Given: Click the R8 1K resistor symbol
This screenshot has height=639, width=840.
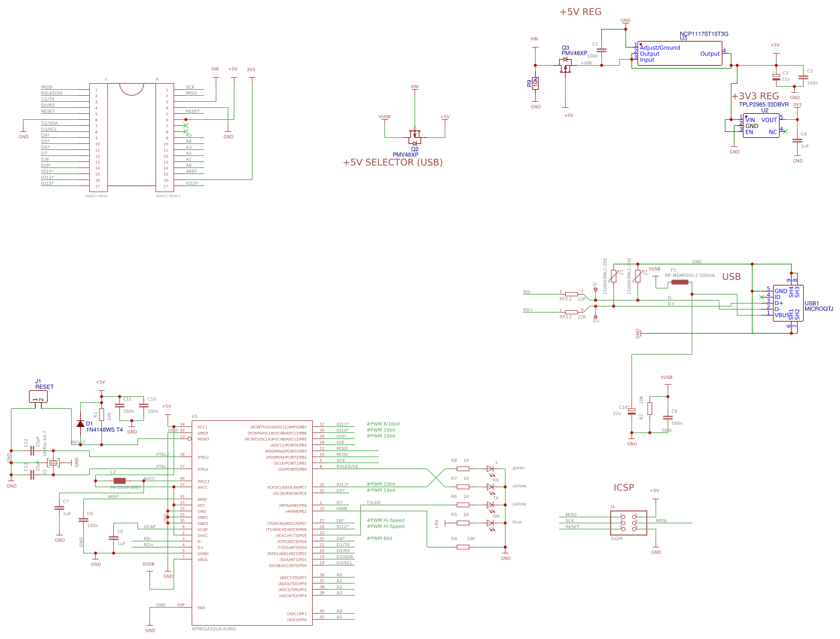Looking at the screenshot, I should (463, 469).
